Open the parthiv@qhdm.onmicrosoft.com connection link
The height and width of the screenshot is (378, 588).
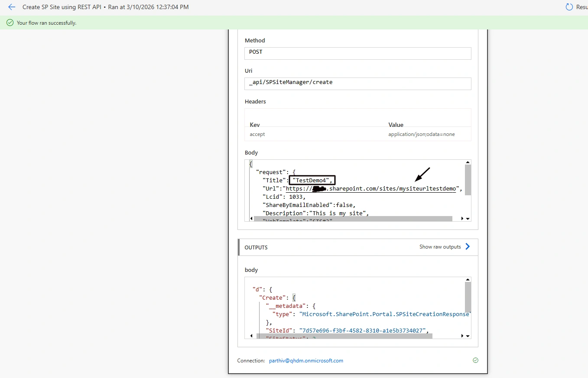(x=306, y=361)
